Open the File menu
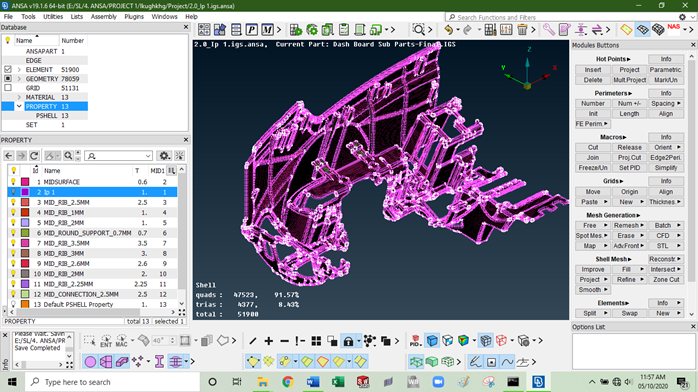This screenshot has width=698, height=392. 8,16
